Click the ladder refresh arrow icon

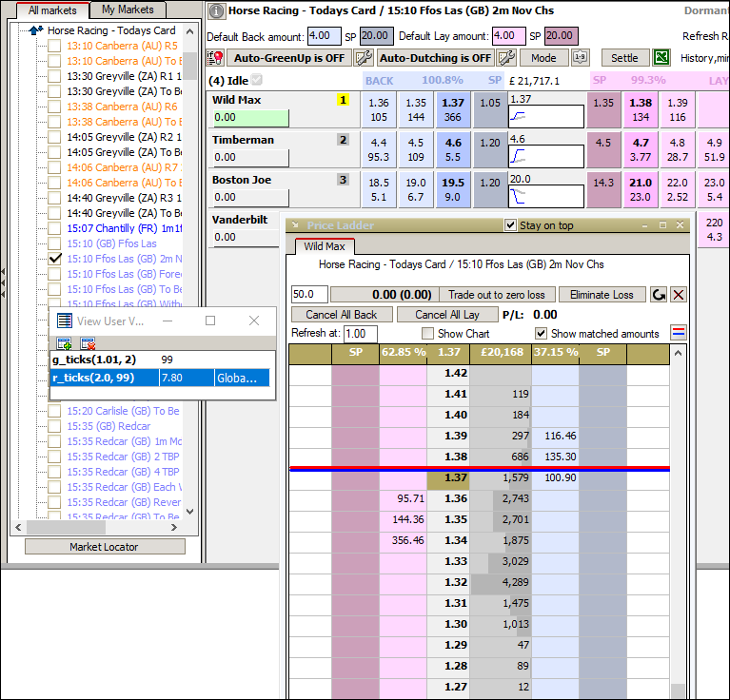point(659,295)
